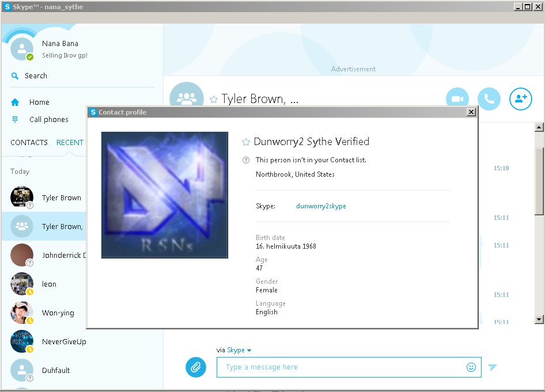The width and height of the screenshot is (545, 392).
Task: Select Won-ying conversation in recent list
Action: pos(44,313)
